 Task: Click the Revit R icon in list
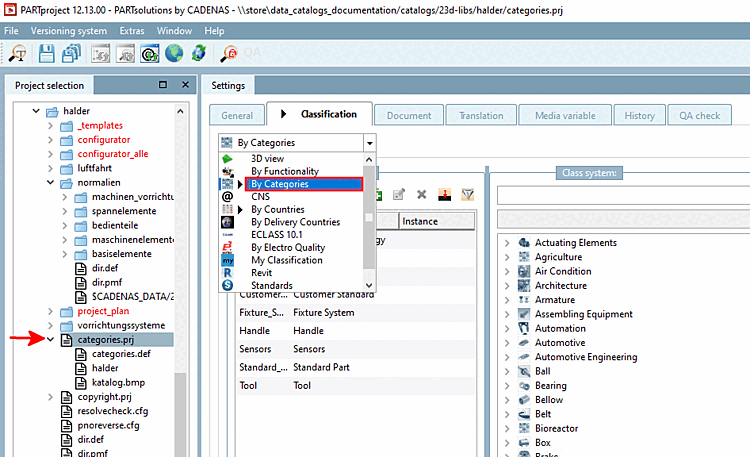(x=227, y=273)
